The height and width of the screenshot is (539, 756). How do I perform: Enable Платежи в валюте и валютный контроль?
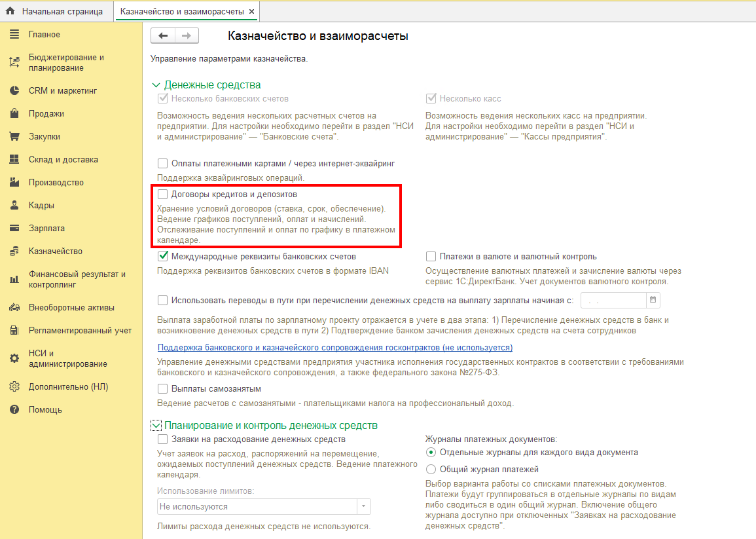[431, 256]
